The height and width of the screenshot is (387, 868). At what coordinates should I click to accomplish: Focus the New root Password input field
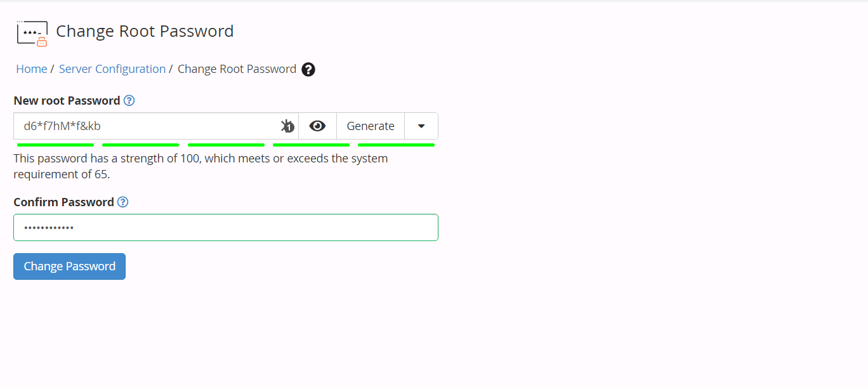tap(147, 126)
